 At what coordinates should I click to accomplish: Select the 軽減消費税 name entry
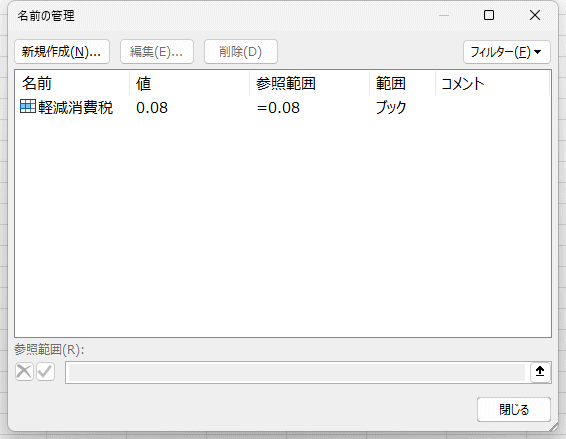tap(66, 107)
